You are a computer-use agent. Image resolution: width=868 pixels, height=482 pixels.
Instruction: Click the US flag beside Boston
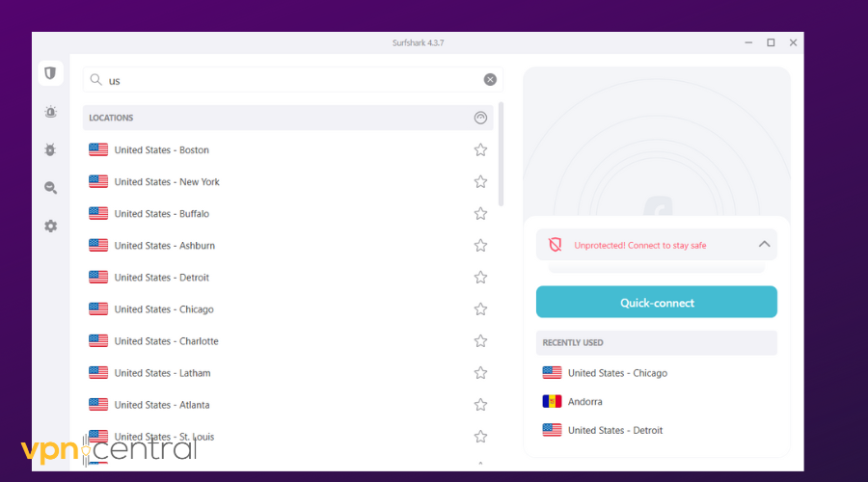coord(98,149)
